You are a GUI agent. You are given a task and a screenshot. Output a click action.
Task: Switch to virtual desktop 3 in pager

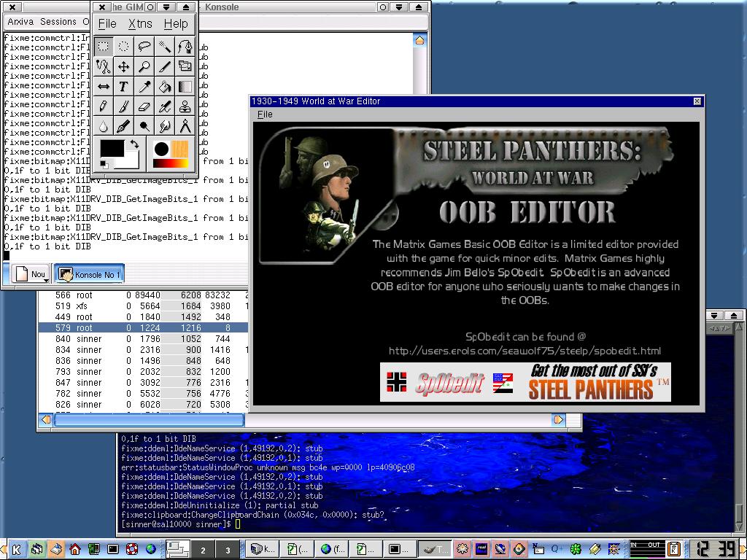(x=228, y=550)
